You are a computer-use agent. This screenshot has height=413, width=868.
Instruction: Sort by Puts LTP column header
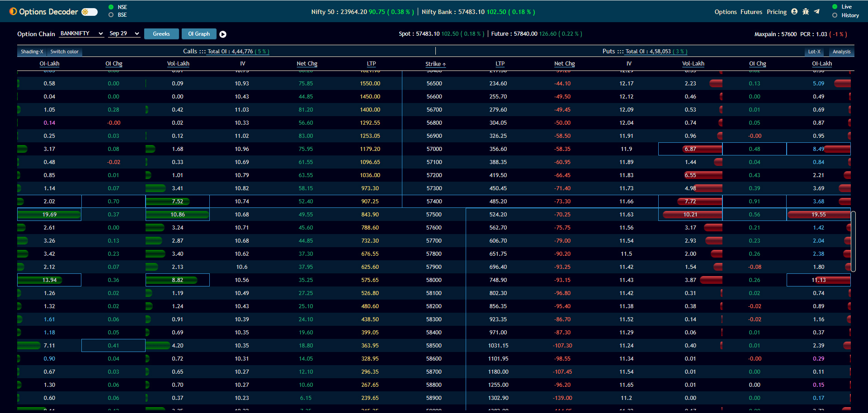tap(500, 64)
